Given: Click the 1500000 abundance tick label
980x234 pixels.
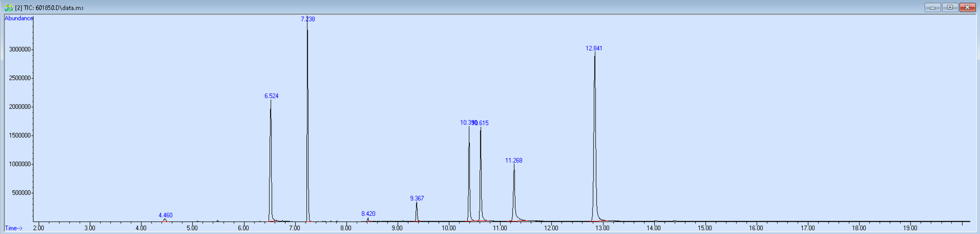Looking at the screenshot, I should coord(20,135).
